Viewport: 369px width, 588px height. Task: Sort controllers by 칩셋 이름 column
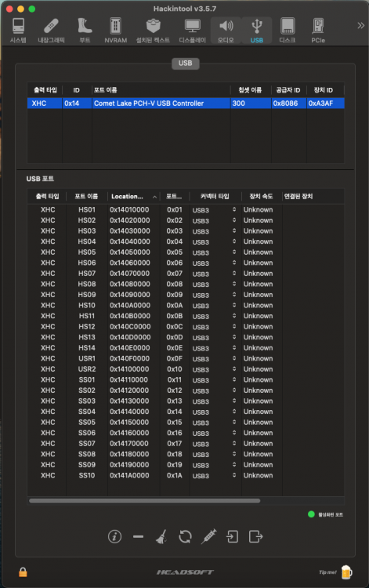click(250, 90)
